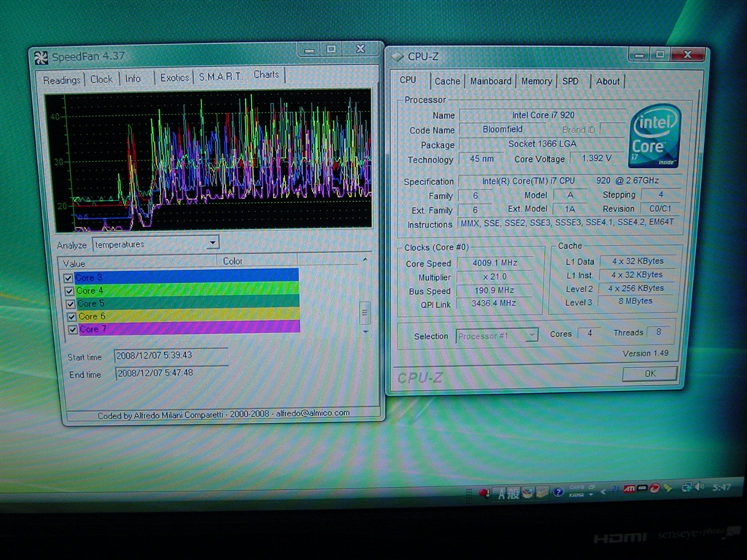
Task: Open the SpeedFan Info tab
Action: click(133, 79)
